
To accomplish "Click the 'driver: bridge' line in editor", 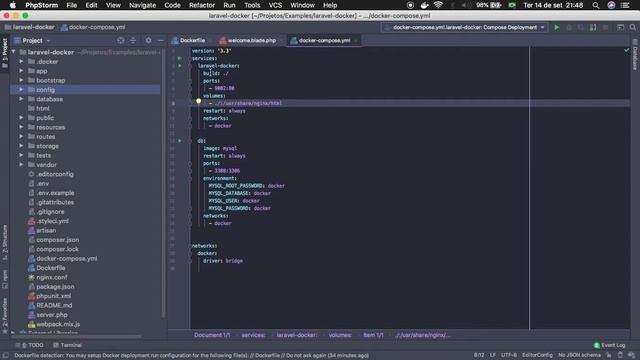I will click(223, 260).
